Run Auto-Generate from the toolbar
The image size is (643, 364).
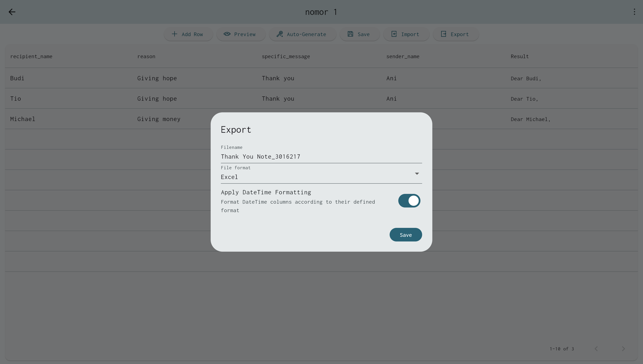pyautogui.click(x=302, y=34)
